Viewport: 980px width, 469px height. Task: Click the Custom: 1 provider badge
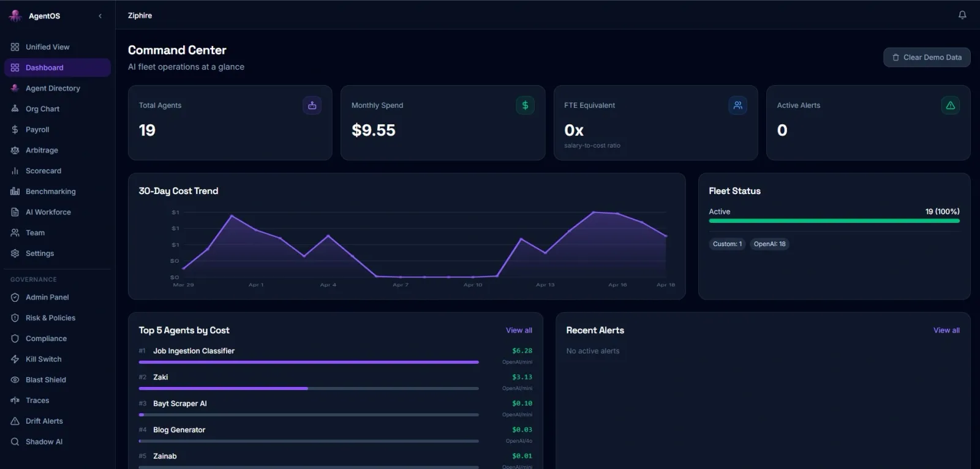(727, 244)
